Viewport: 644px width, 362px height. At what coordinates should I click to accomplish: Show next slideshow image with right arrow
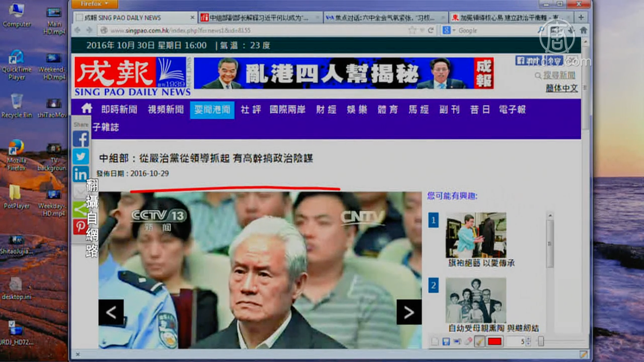click(x=409, y=312)
